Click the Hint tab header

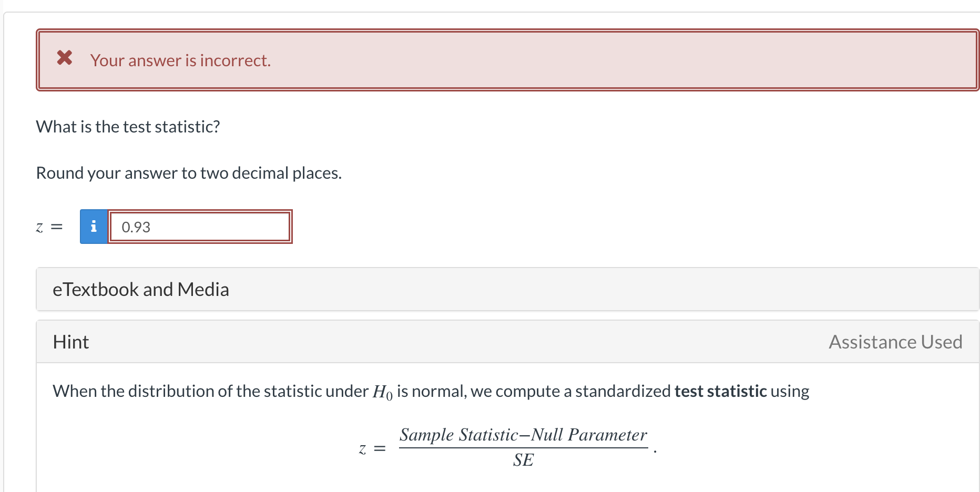pyautogui.click(x=70, y=342)
